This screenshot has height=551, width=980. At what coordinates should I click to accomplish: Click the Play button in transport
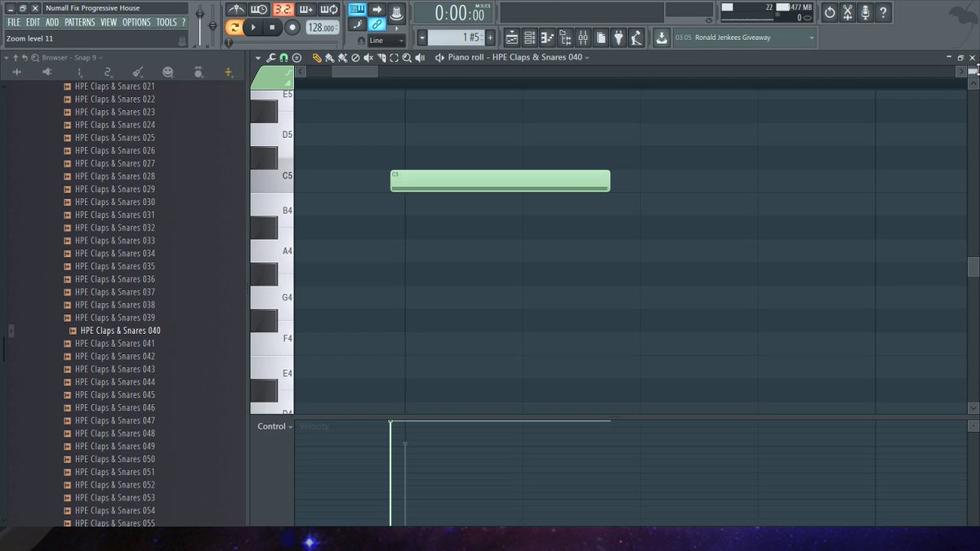[253, 27]
